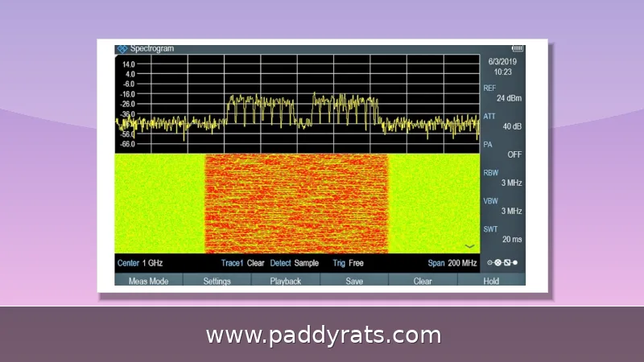Select the REF 24 dBm level

click(x=502, y=93)
